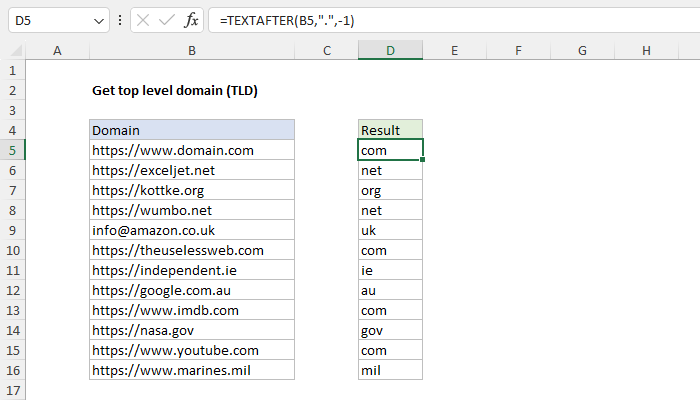Viewport: 700px width, 400px height.
Task: Select row 9 header
Action: 12,230
